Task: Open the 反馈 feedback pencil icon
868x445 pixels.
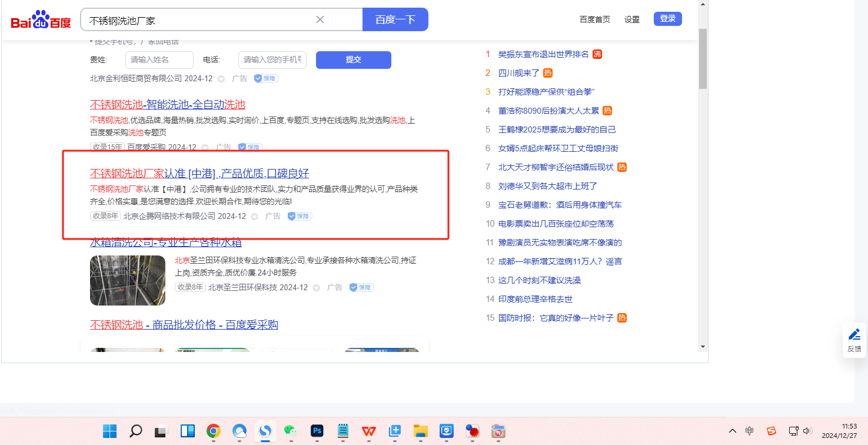Action: (854, 335)
